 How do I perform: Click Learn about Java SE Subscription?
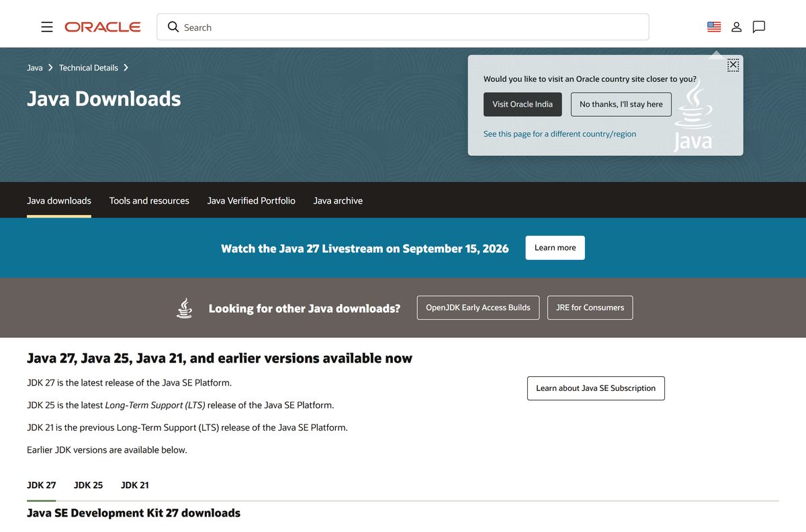click(596, 388)
